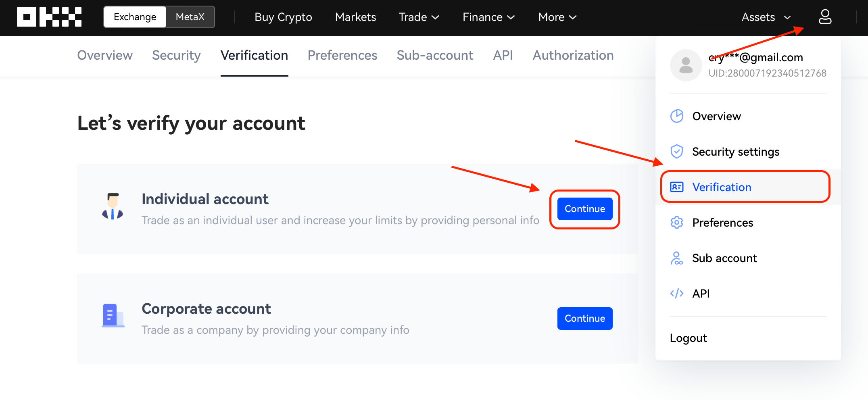Open the Security tab
Viewport: 868px width, 400px height.
(176, 55)
